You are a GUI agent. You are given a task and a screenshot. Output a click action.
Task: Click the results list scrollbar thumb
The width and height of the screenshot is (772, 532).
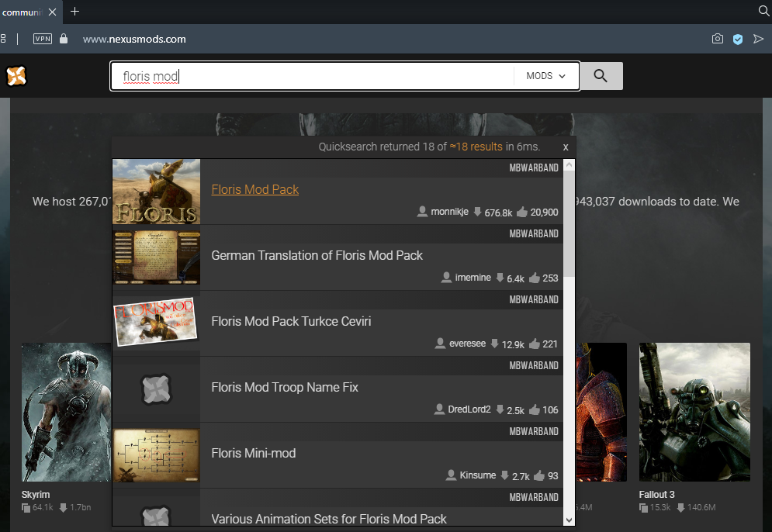(569, 223)
